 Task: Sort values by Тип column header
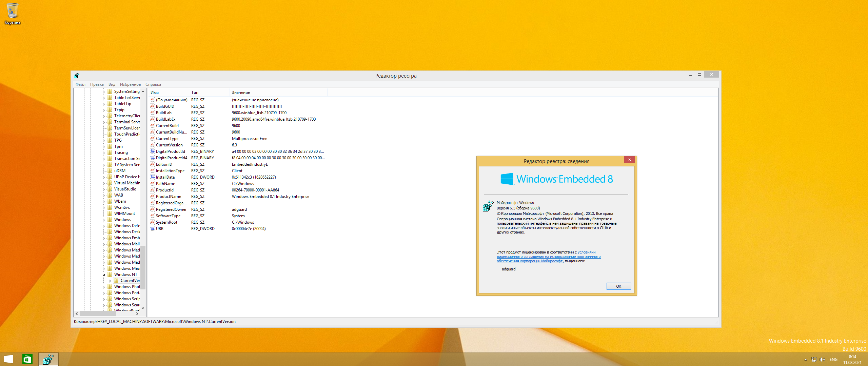[x=209, y=92]
